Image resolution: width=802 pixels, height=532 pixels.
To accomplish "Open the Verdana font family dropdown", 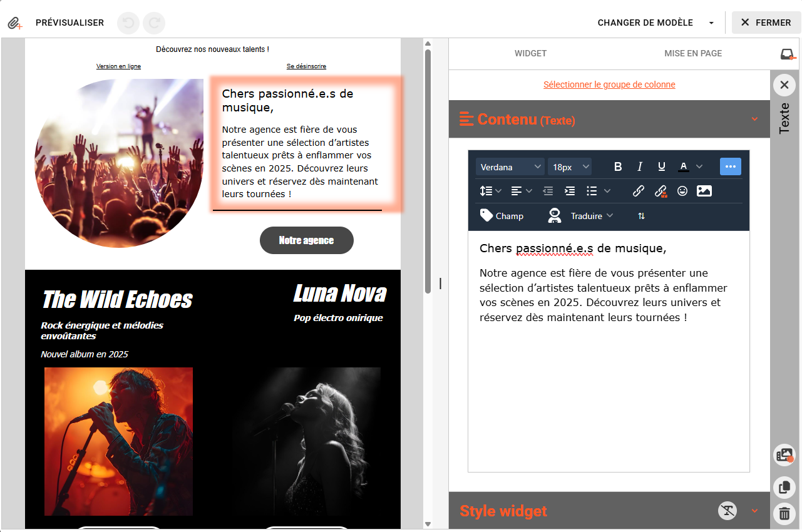I will pos(510,167).
